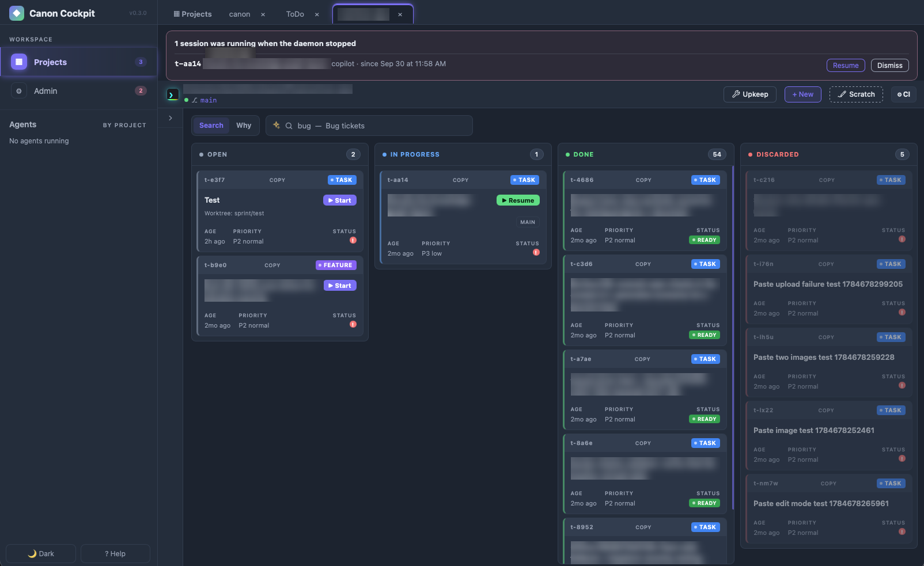Screen dimensions: 924x566
Task: Open "Paste upload failure test 1784678299205" card title
Action: click(x=828, y=284)
